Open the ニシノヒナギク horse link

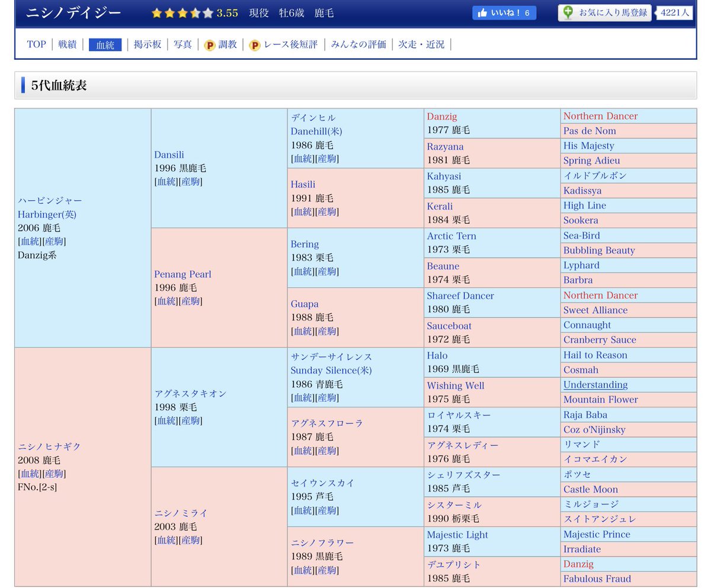pos(49,446)
